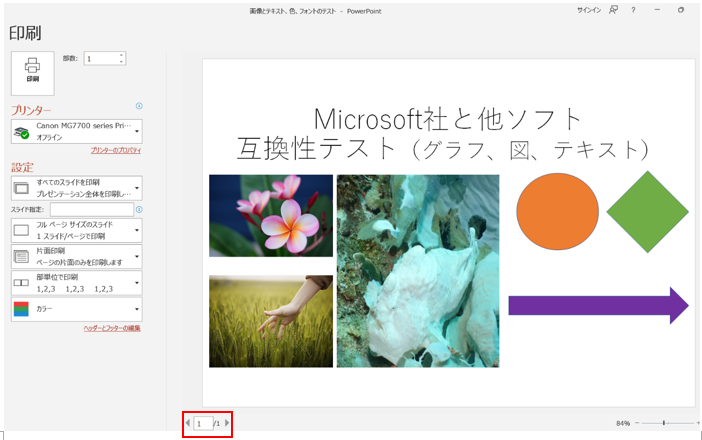
Task: Expand the one-sided printing dropdown
Action: click(x=76, y=256)
